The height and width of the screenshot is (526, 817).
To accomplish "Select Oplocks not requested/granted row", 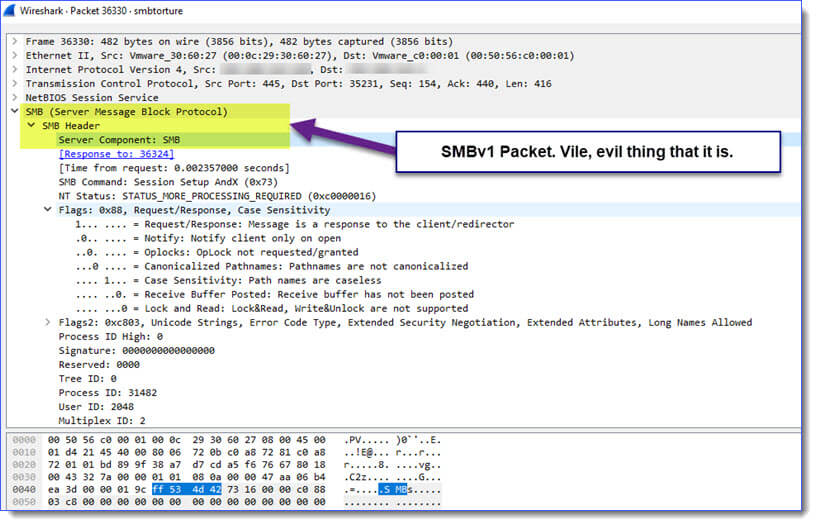I will point(217,252).
